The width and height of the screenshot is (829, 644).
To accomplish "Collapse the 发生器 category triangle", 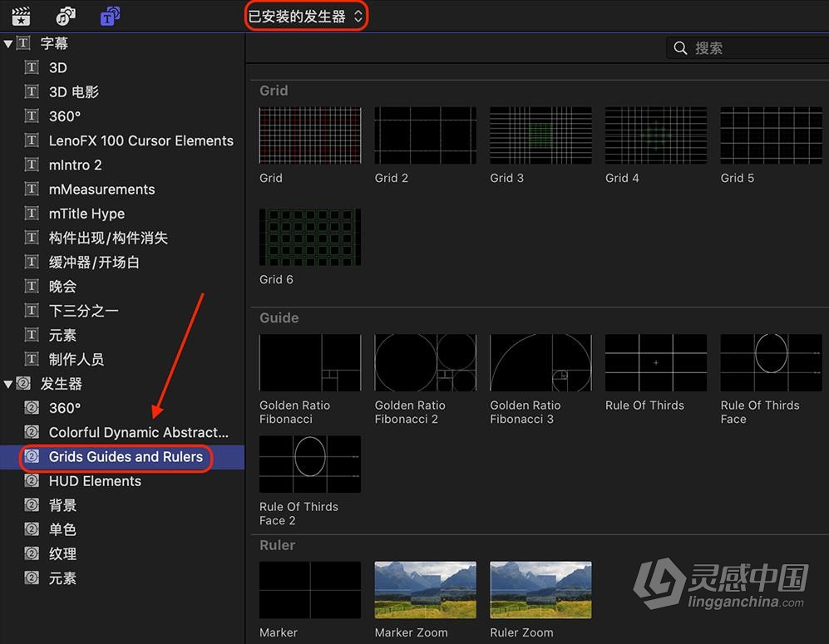I will click(8, 384).
